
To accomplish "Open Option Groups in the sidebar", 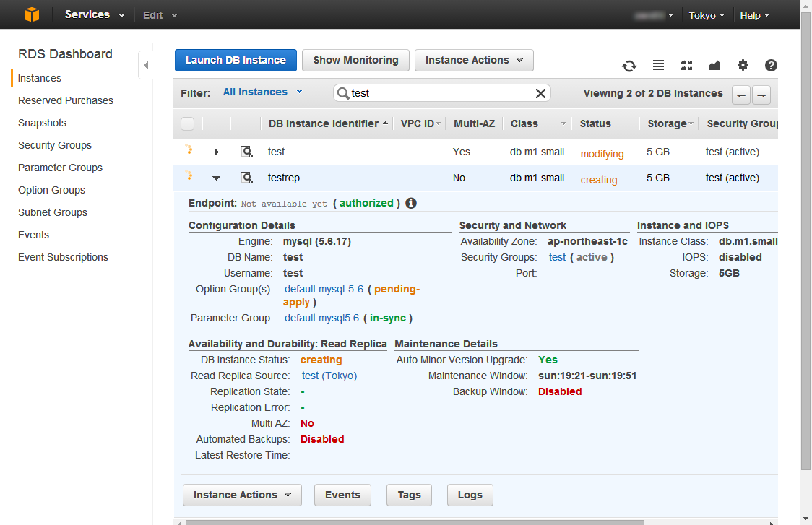I will (x=51, y=190).
